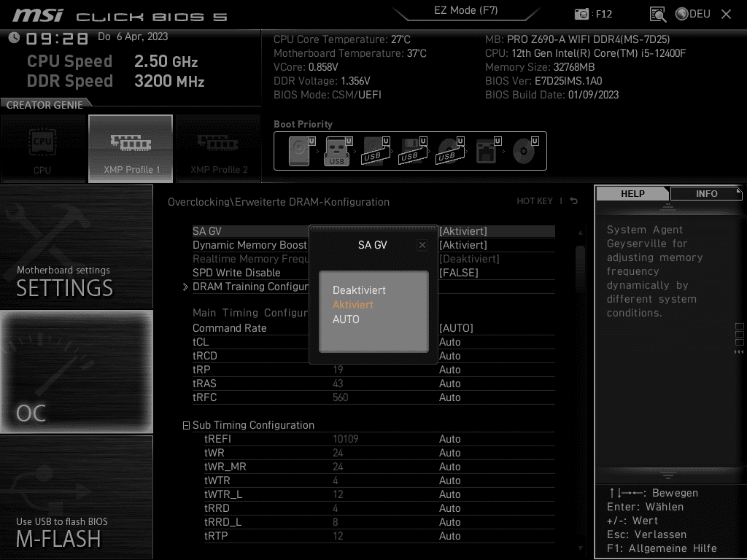The width and height of the screenshot is (747, 560).
Task: Close the BIOS with the top-right X
Action: pos(726,15)
